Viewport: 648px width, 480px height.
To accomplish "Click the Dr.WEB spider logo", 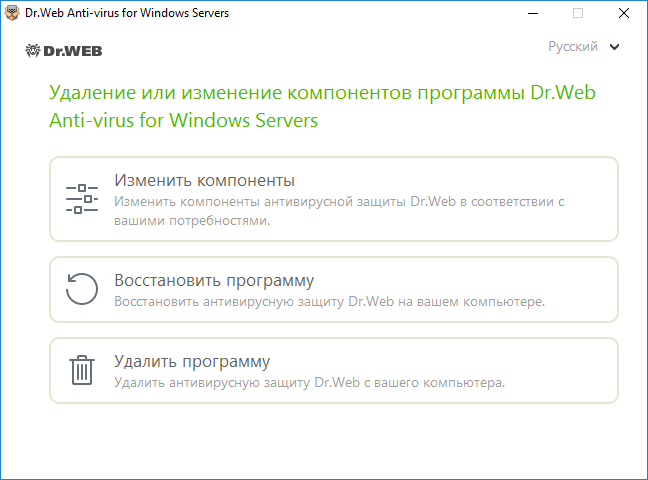I will pyautogui.click(x=64, y=50).
